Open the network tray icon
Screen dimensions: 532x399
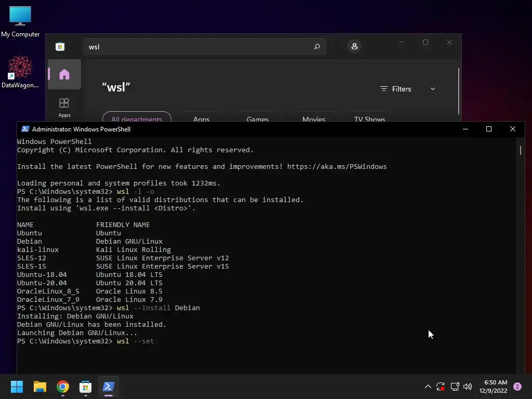455,387
